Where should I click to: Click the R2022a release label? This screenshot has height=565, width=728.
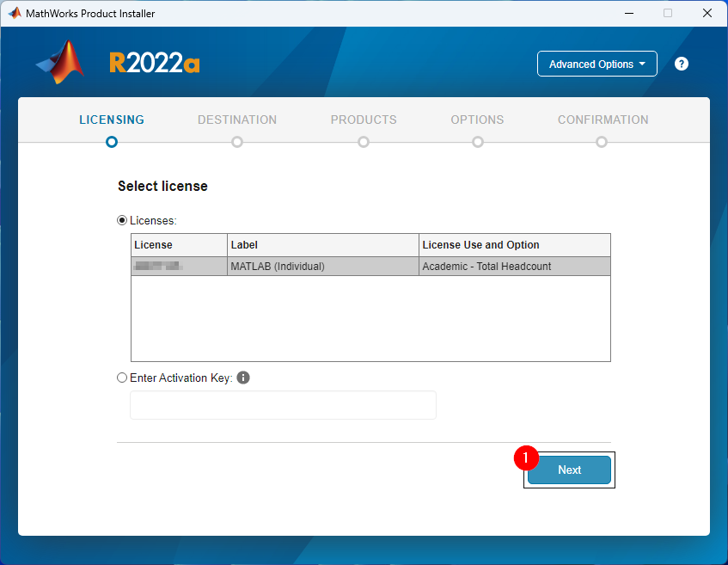pos(155,63)
